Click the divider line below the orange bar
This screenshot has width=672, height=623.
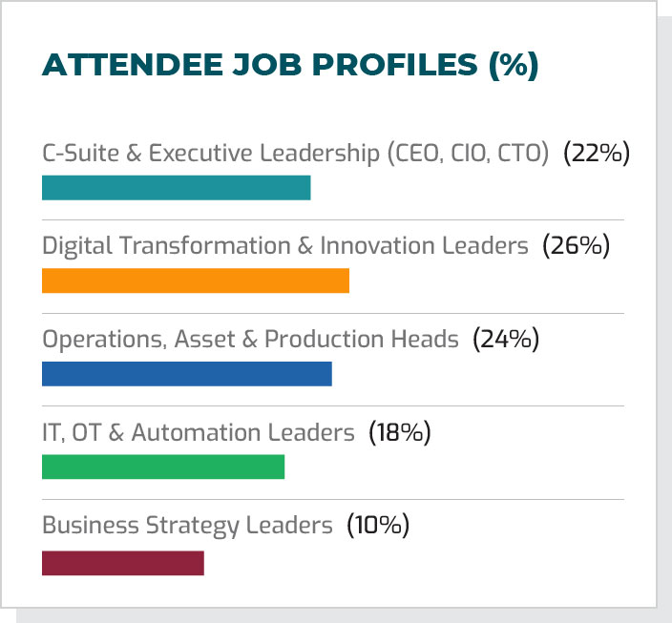click(332, 313)
